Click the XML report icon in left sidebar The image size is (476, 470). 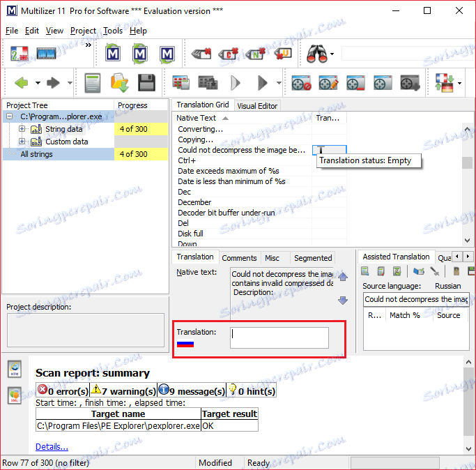pyautogui.click(x=15, y=395)
